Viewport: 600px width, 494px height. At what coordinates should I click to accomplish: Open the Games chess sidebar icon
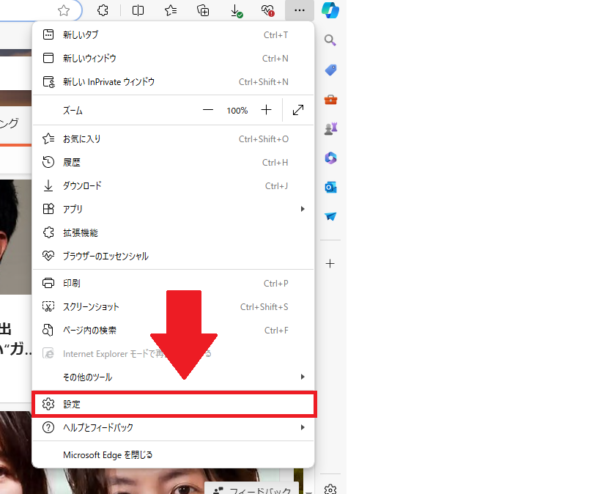tap(330, 129)
